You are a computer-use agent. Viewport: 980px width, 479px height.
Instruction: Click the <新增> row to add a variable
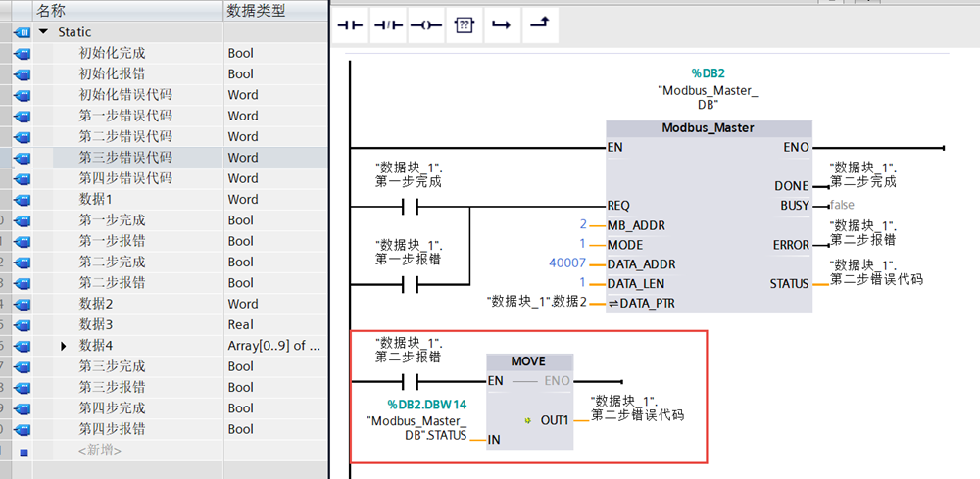100,450
